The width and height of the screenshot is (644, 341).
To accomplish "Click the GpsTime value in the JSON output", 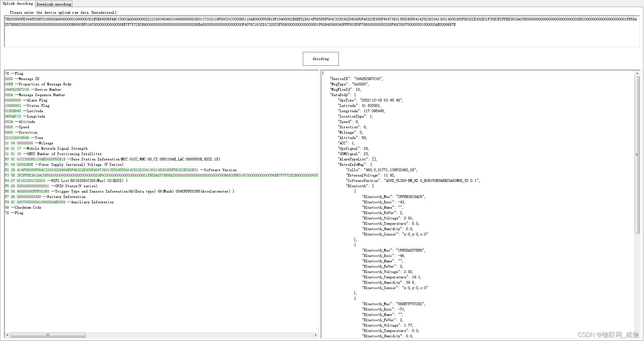I will (x=381, y=100).
